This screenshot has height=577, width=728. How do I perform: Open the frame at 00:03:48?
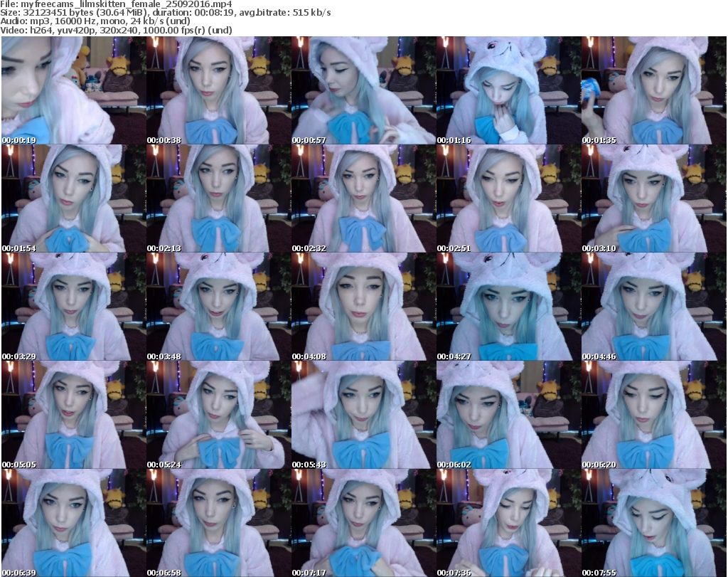pyautogui.click(x=219, y=307)
